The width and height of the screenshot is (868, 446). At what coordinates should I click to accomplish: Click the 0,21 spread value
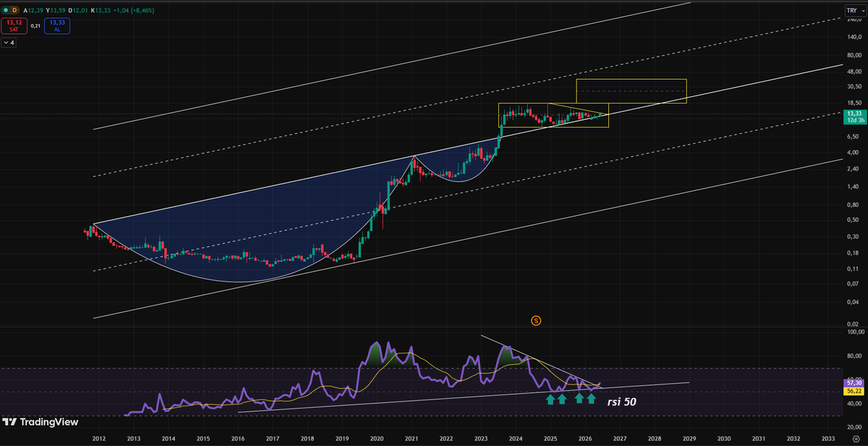(34, 26)
